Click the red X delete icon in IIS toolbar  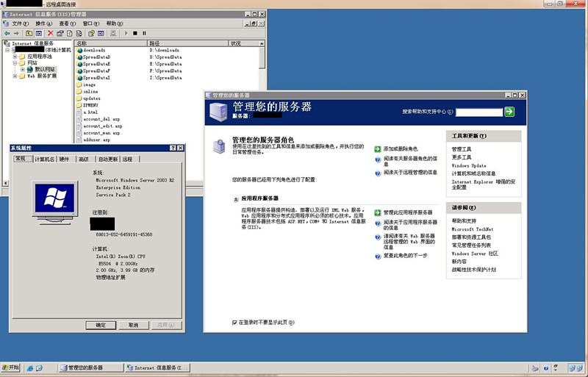tap(50, 33)
